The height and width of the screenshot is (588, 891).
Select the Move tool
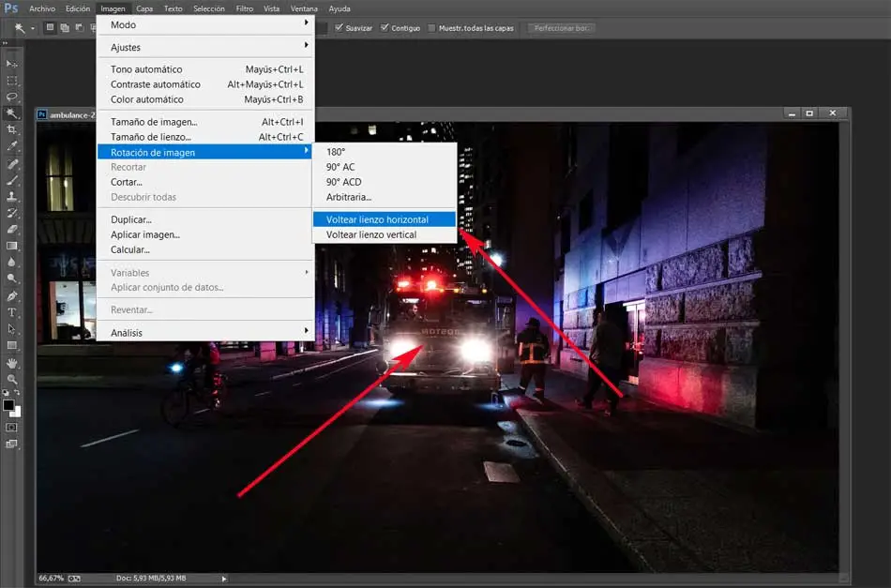(12, 63)
